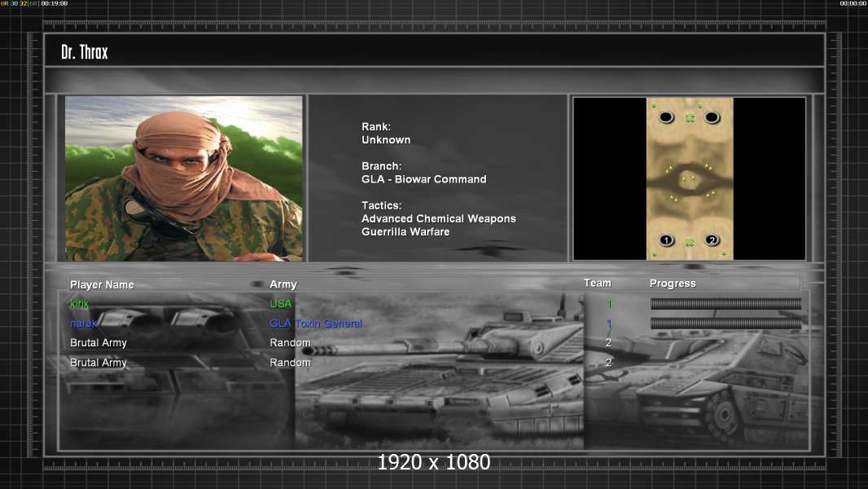
Task: Click the green supply icon at minimap top
Action: (690, 117)
